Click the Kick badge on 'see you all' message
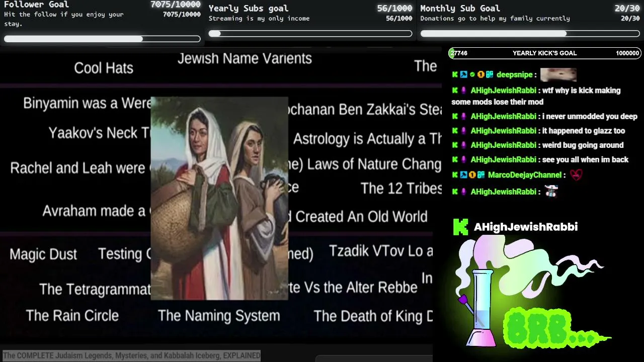Image resolution: width=644 pixels, height=362 pixels. click(455, 159)
